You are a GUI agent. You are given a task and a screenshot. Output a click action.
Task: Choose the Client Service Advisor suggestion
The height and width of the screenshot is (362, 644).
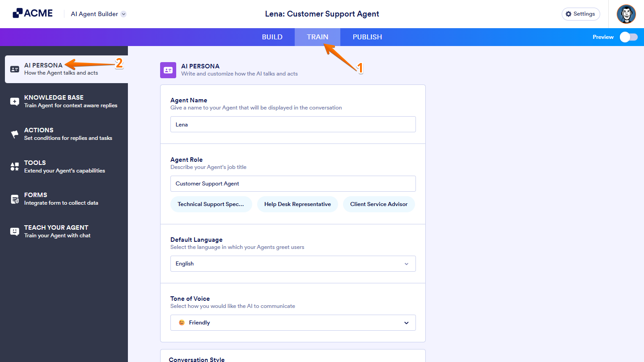tap(379, 204)
